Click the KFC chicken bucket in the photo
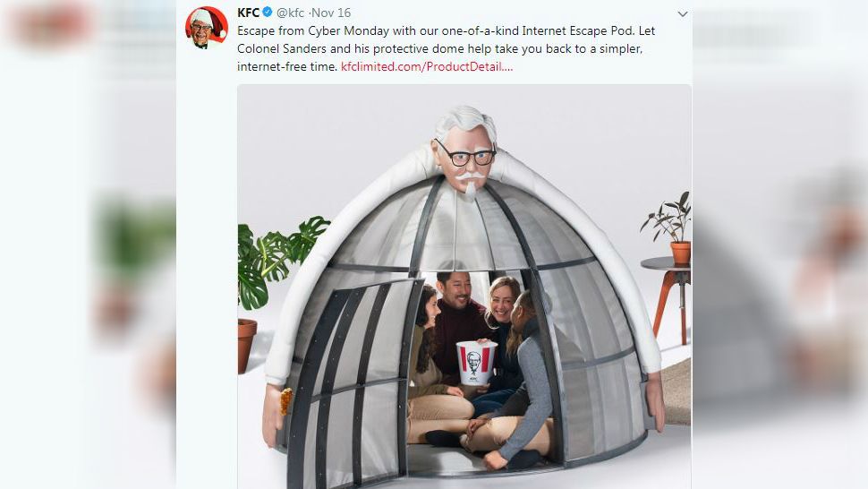The image size is (868, 489). [476, 363]
